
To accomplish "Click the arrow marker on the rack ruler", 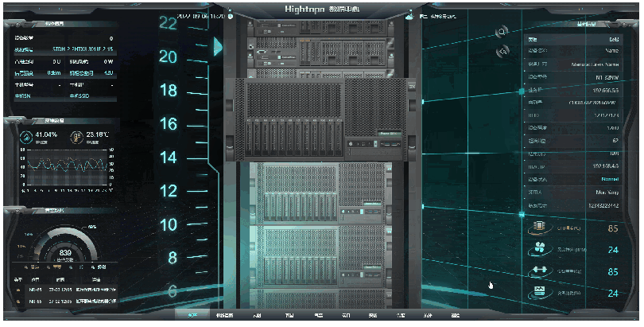I will point(218,48).
